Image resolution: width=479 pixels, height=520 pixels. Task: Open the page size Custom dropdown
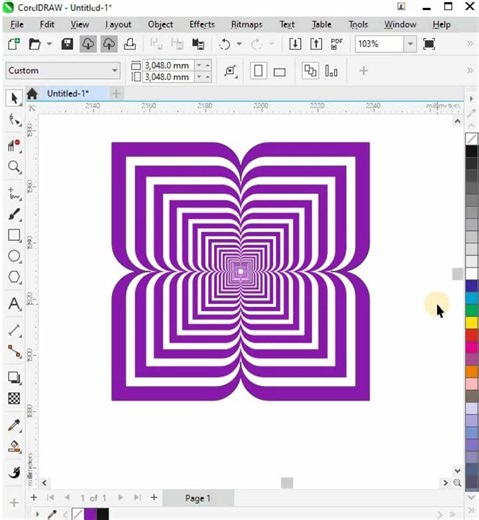pos(63,70)
